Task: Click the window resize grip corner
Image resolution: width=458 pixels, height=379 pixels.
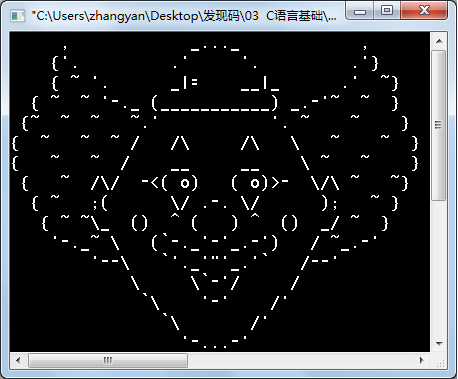Action: point(440,361)
